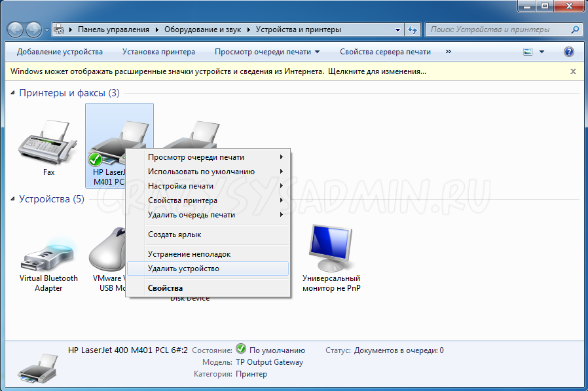Screen dimensions: 588x391
Task: Click Добавление устройства toolbar button
Action: point(60,52)
